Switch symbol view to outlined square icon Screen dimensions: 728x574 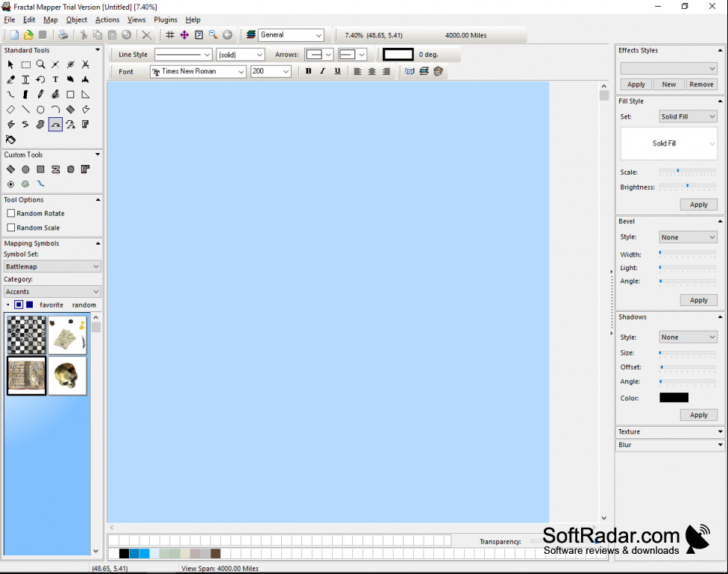[x=19, y=305]
